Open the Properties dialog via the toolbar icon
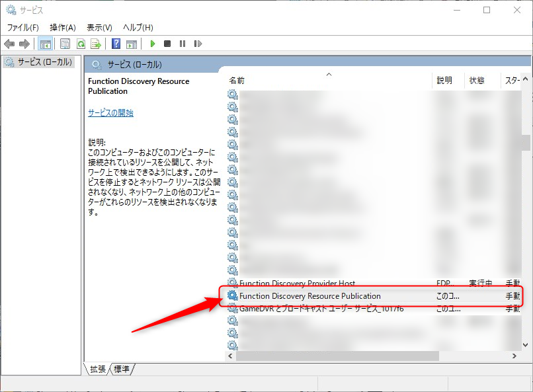Viewport: 533px width, 392px height. pyautogui.click(x=64, y=44)
